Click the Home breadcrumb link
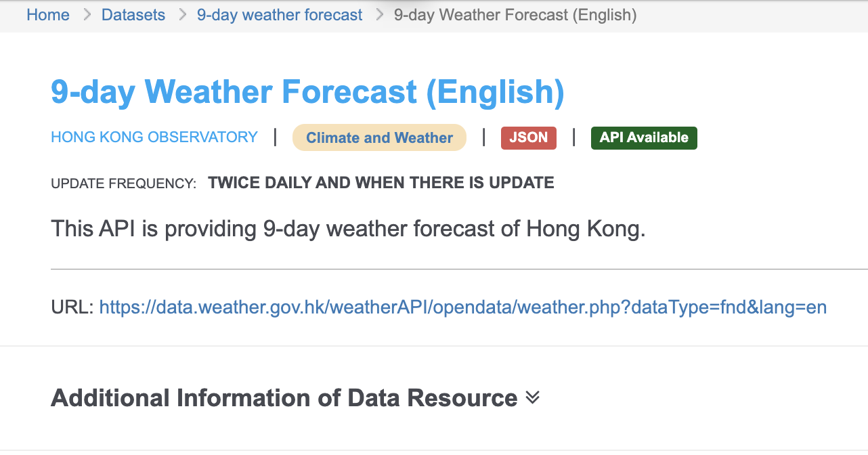 pyautogui.click(x=48, y=15)
